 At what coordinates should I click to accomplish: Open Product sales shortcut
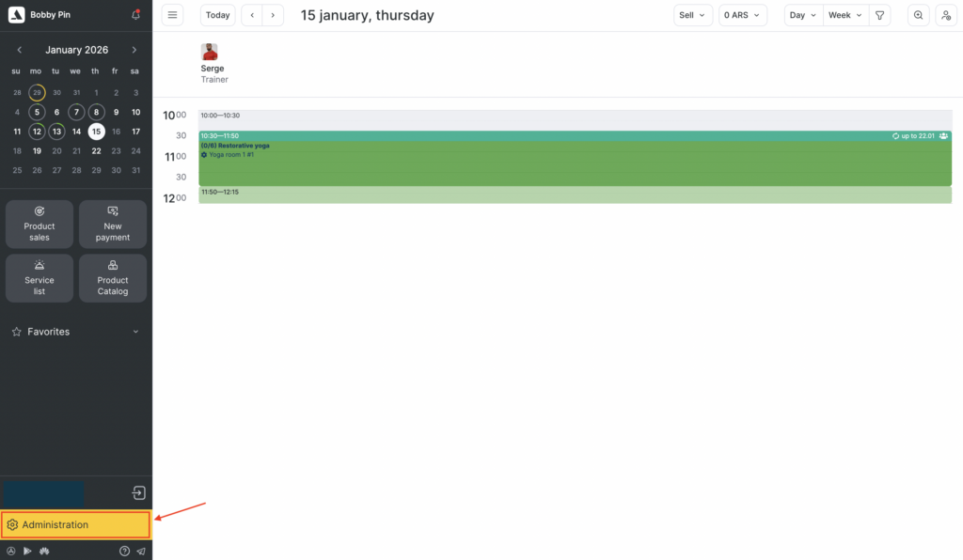[39, 224]
